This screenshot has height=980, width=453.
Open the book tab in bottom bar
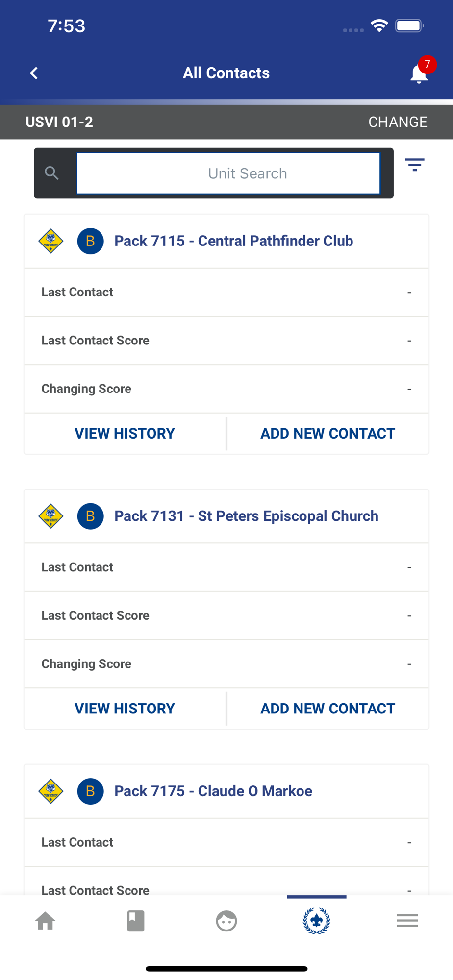pos(136,921)
